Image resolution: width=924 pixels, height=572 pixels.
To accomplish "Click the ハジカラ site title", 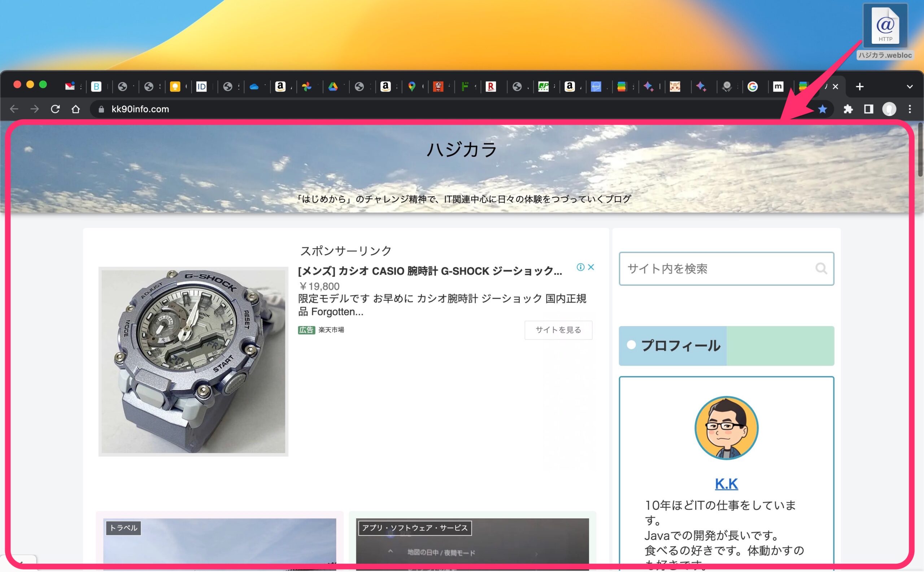I will [462, 149].
